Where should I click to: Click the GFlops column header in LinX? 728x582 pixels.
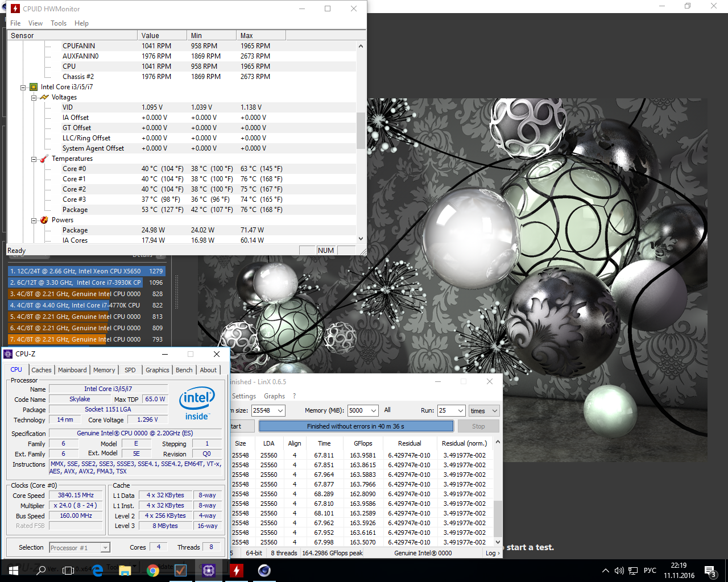(x=363, y=443)
